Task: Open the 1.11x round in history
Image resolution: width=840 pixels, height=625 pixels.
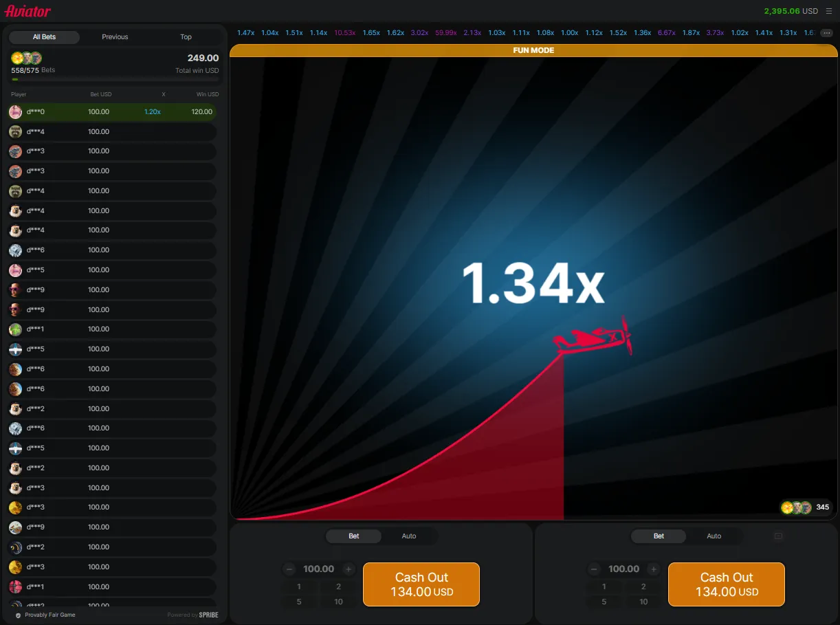Action: point(521,33)
